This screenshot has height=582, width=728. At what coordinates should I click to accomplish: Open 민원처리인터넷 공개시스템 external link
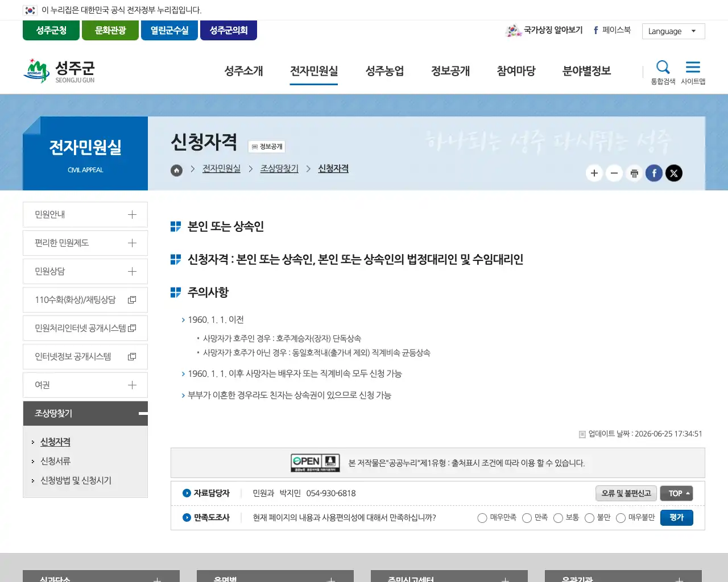(85, 328)
